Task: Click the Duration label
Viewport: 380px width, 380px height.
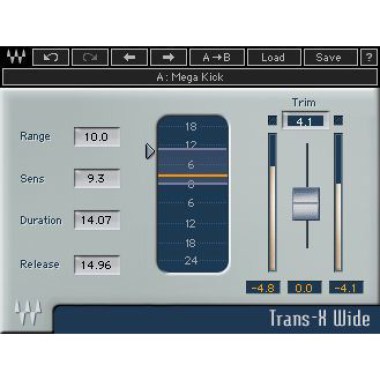Action: (x=41, y=220)
